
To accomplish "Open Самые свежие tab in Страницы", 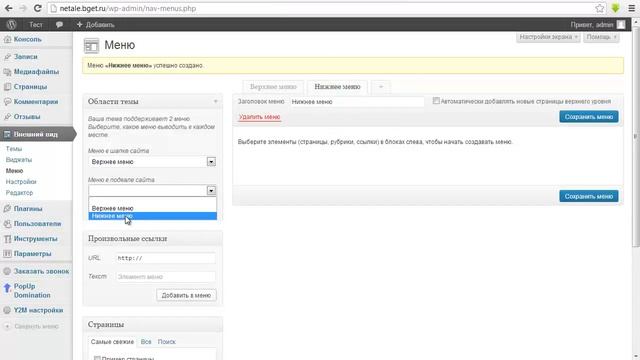I will 112,342.
